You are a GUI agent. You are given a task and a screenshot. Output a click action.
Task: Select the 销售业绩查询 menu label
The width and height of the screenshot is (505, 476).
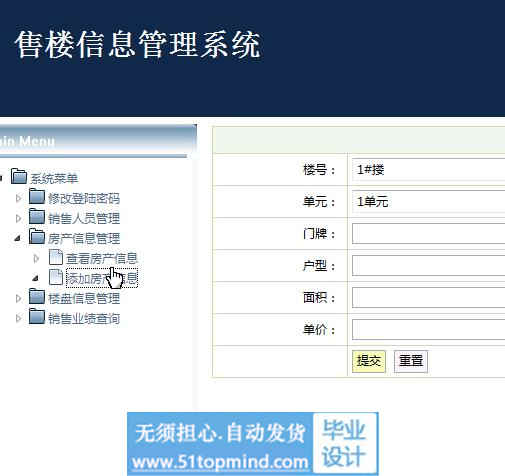(84, 318)
